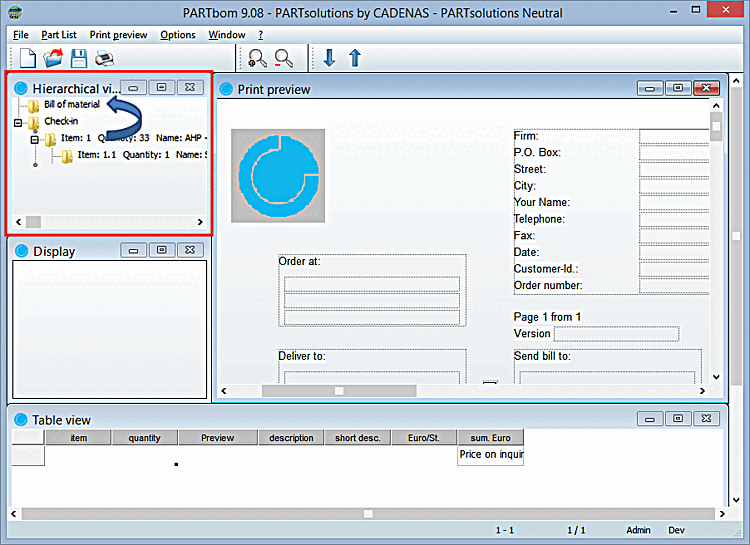
Task: Click the Zoom out magnifier icon
Action: click(x=284, y=58)
